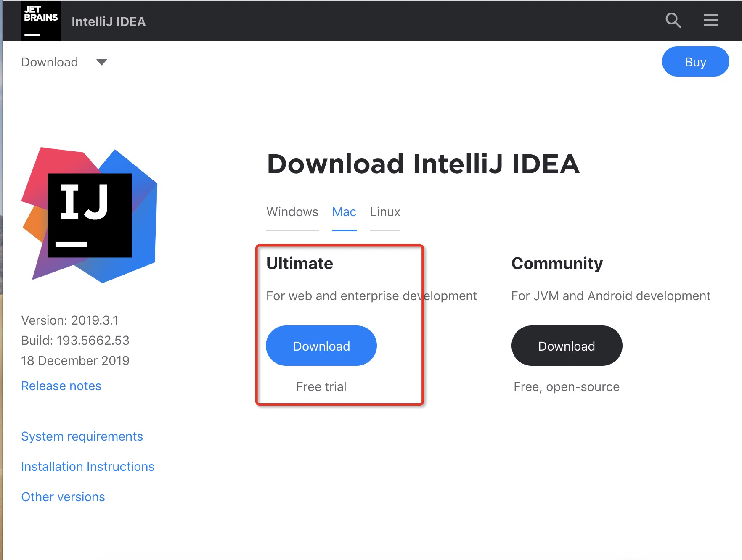This screenshot has height=560, width=742.
Task: Expand the Download section dropdown arrow
Action: pyautogui.click(x=101, y=62)
